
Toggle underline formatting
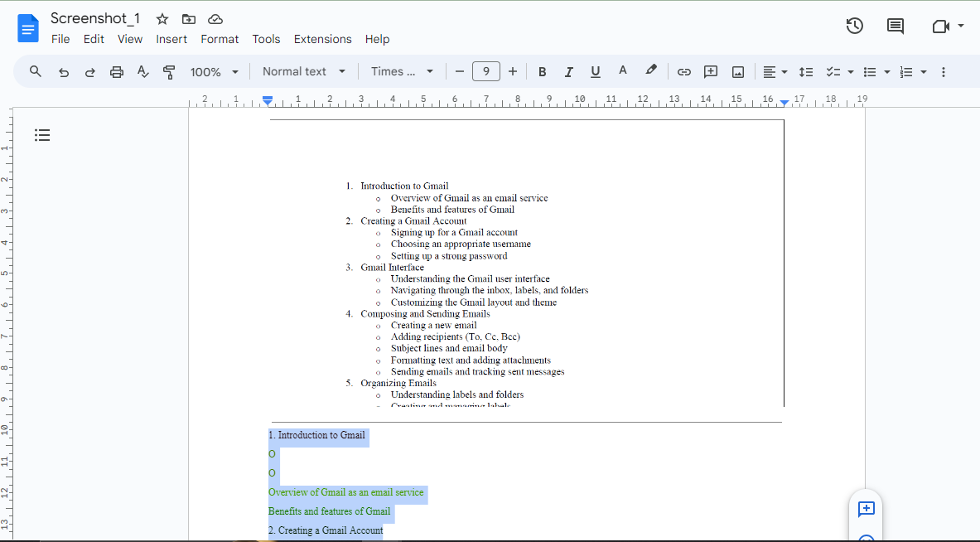tap(595, 72)
